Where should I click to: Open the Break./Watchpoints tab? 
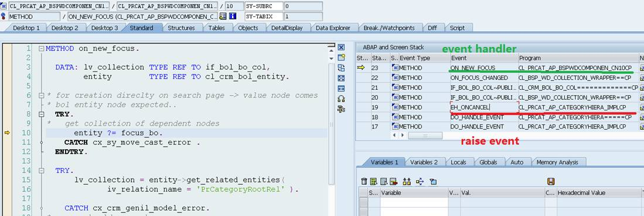click(389, 28)
